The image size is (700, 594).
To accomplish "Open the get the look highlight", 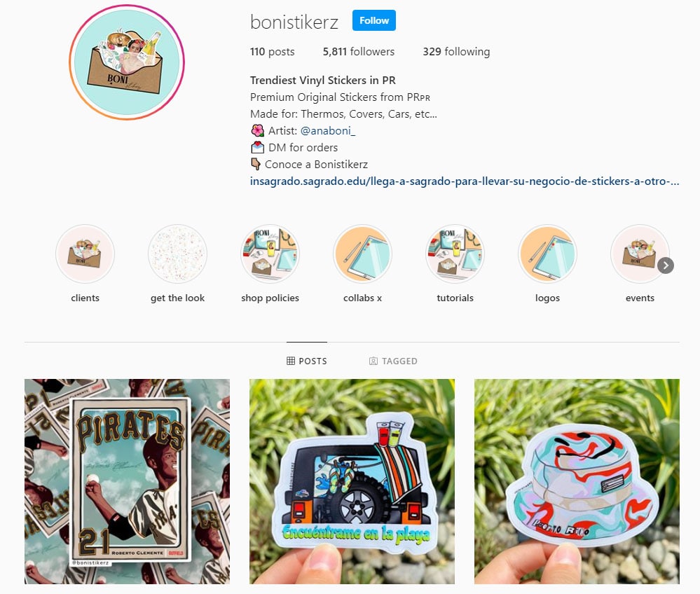I will click(177, 254).
